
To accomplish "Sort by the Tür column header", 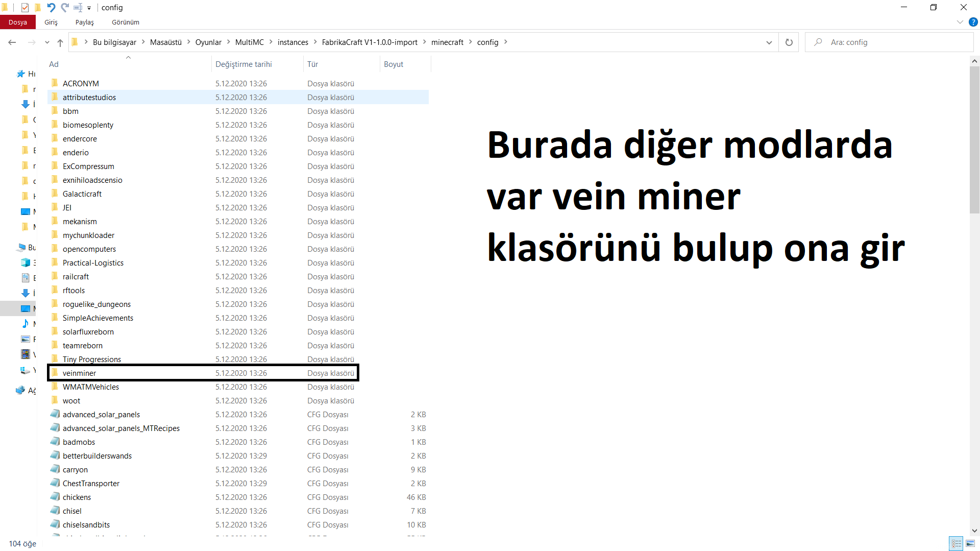I will pos(341,64).
